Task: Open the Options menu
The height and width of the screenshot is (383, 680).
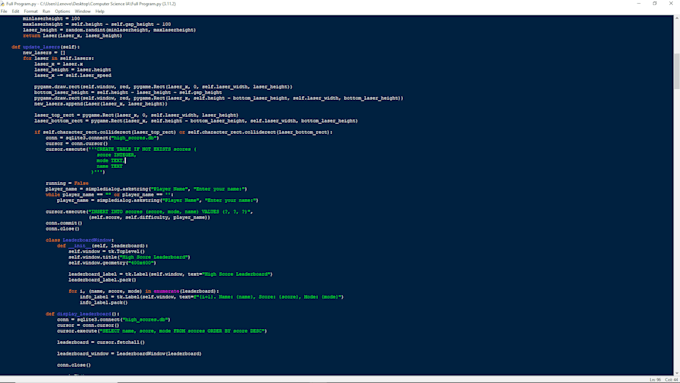Action: click(x=62, y=11)
